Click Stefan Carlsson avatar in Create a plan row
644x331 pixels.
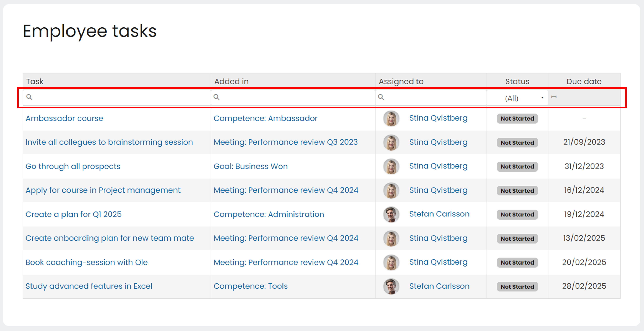[x=391, y=214]
